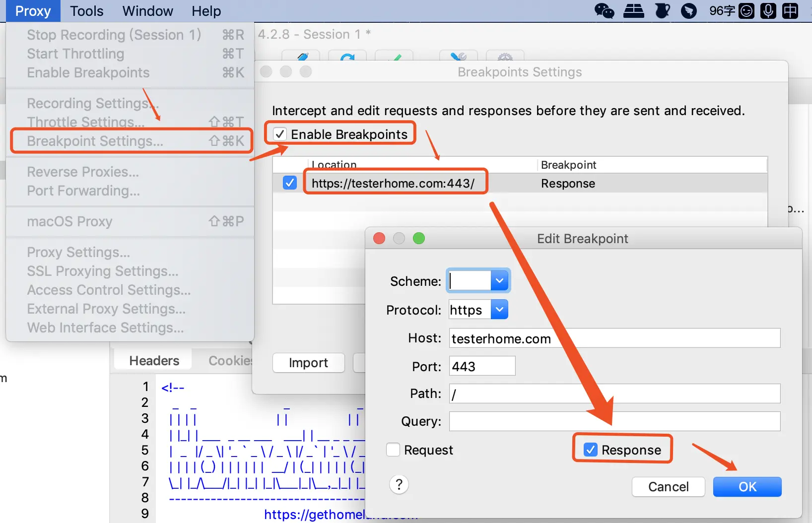
Task: Click the smiley face icon in menu bar
Action: tap(746, 10)
